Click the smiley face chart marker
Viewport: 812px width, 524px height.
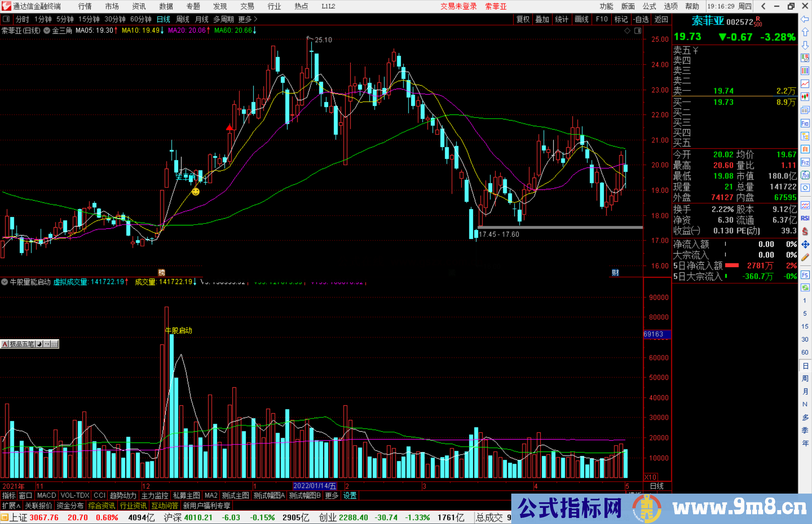click(x=195, y=192)
